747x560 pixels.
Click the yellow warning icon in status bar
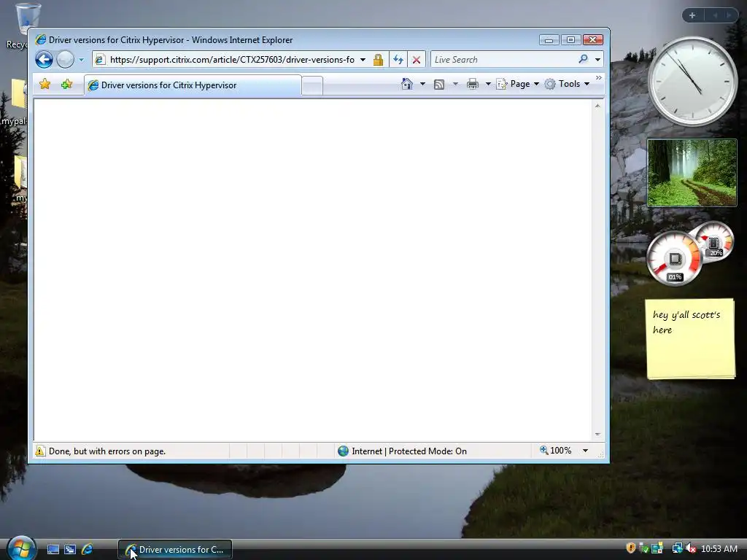click(x=41, y=451)
